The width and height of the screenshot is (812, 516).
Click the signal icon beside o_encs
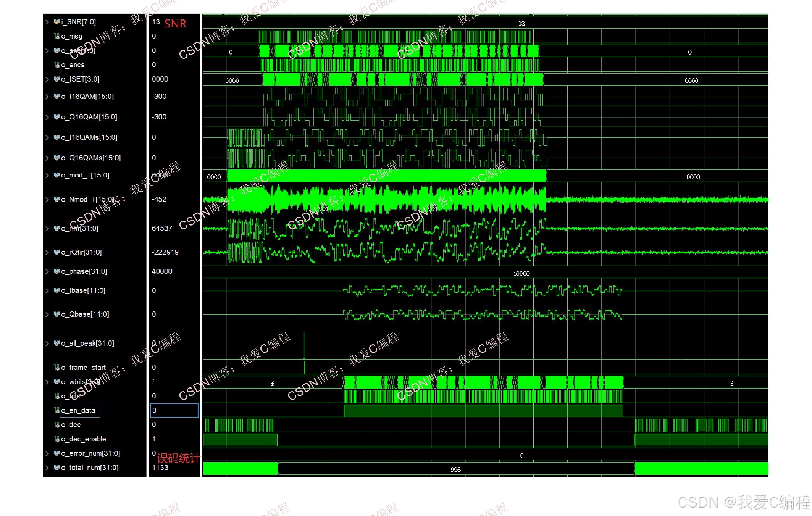pyautogui.click(x=57, y=65)
